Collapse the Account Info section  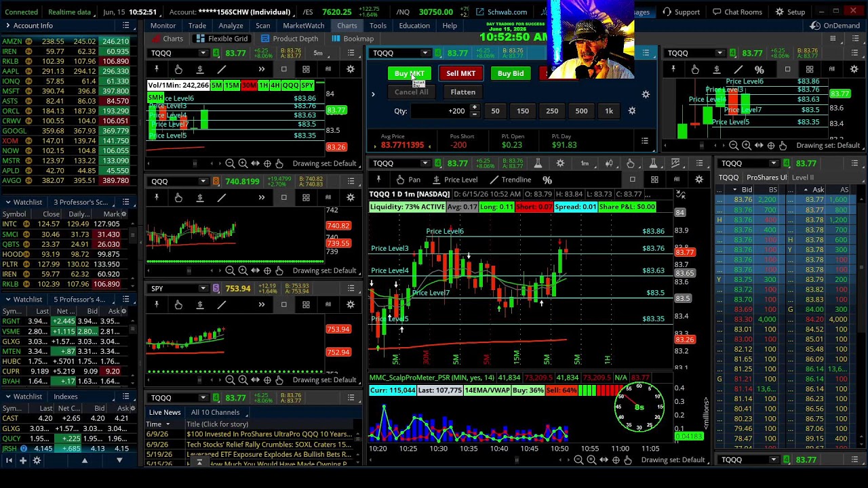click(x=7, y=26)
